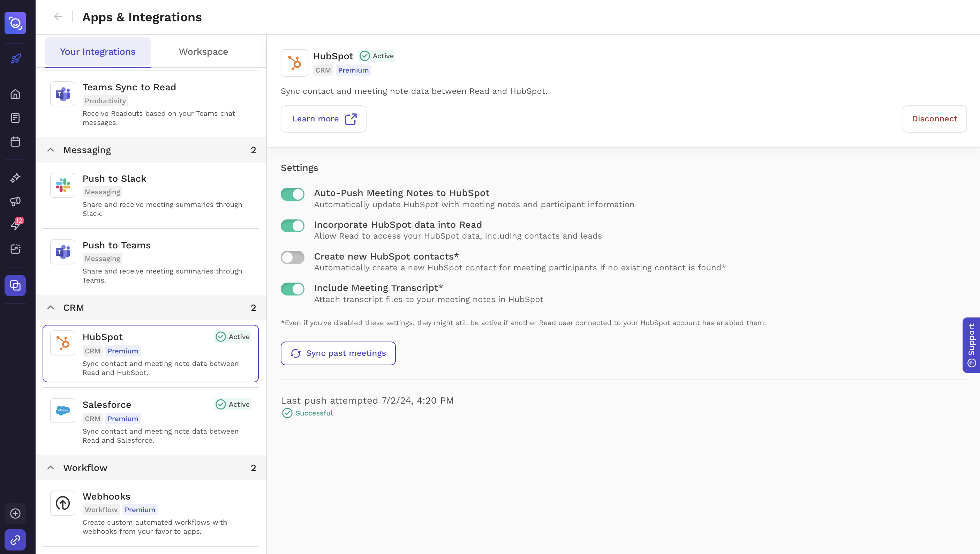Viewport: 980px width, 554px height.
Task: Open the Webhooks integration
Action: [x=151, y=513]
